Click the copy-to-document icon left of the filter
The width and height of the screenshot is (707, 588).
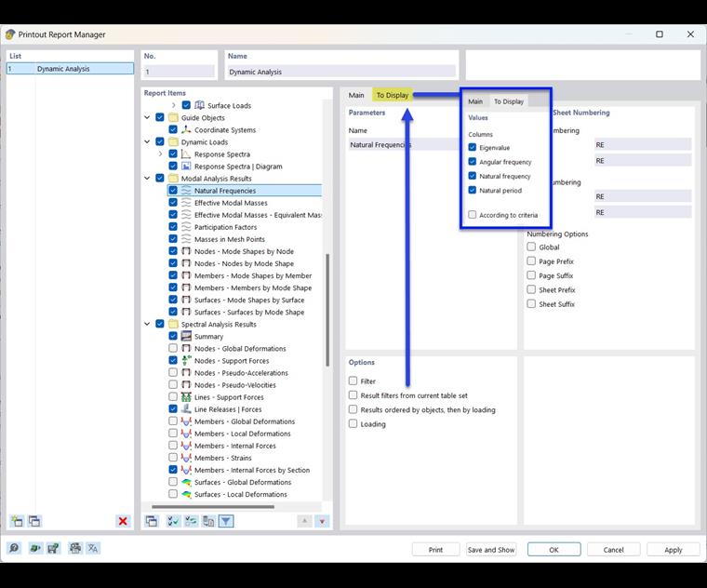208,521
